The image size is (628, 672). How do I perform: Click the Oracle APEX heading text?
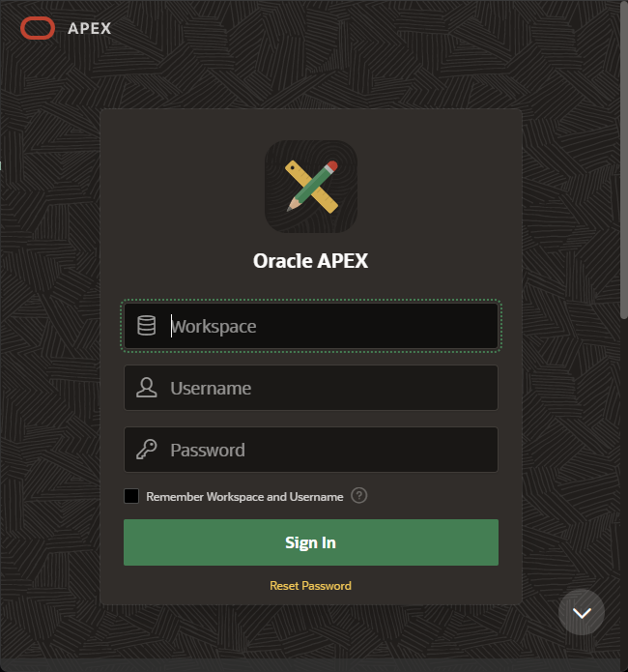[x=310, y=260]
